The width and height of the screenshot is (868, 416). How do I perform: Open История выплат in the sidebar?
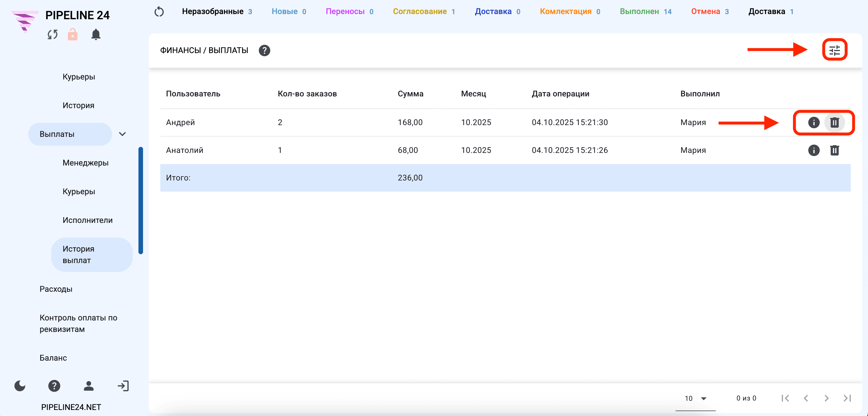tap(92, 254)
